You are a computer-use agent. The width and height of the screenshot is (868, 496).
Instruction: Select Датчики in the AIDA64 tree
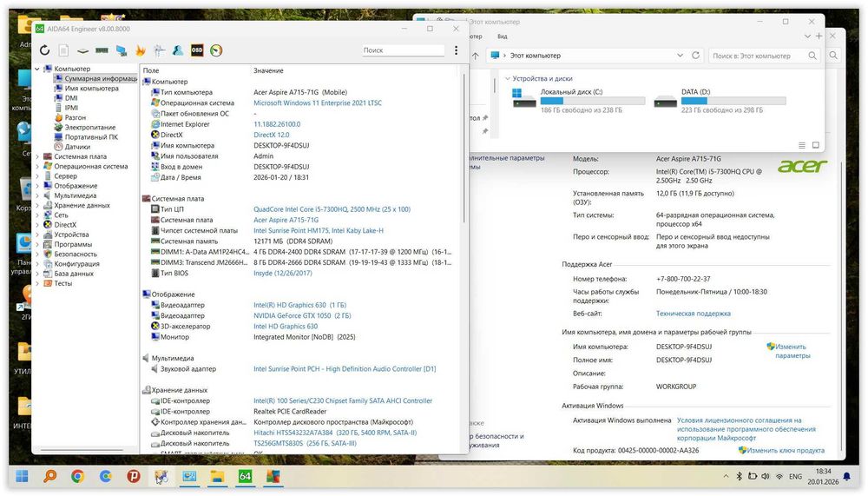[x=77, y=147]
